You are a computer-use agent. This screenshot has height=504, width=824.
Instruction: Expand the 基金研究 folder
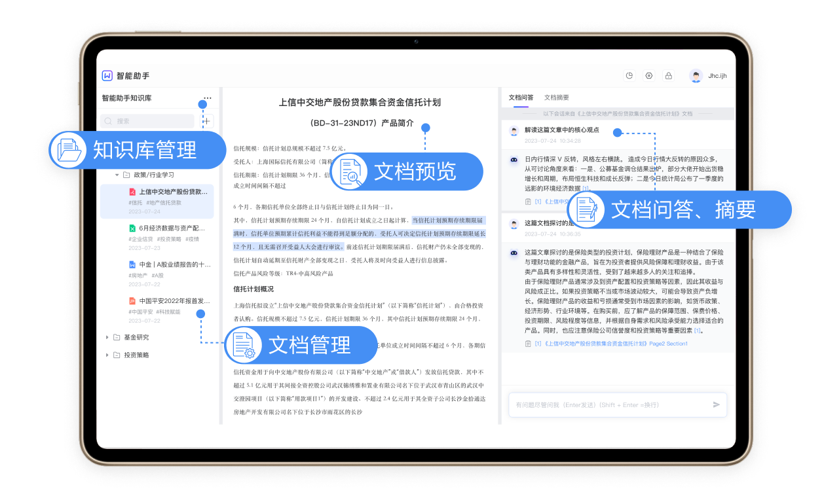click(x=107, y=337)
